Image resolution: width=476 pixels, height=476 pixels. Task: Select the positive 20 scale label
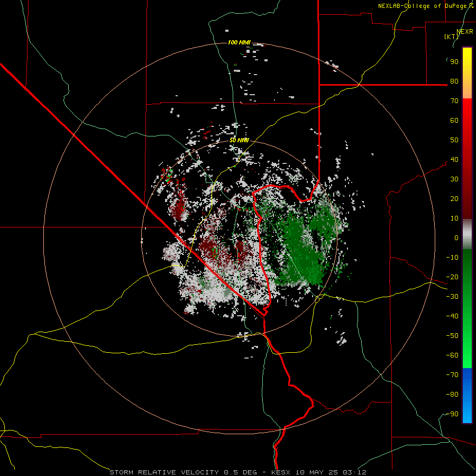click(454, 199)
